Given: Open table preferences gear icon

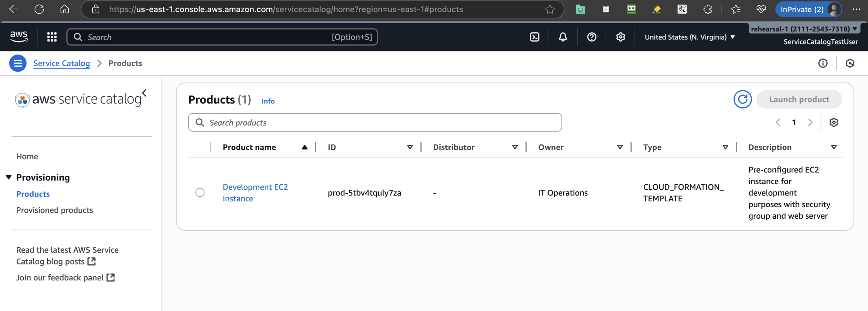Looking at the screenshot, I should (x=834, y=122).
